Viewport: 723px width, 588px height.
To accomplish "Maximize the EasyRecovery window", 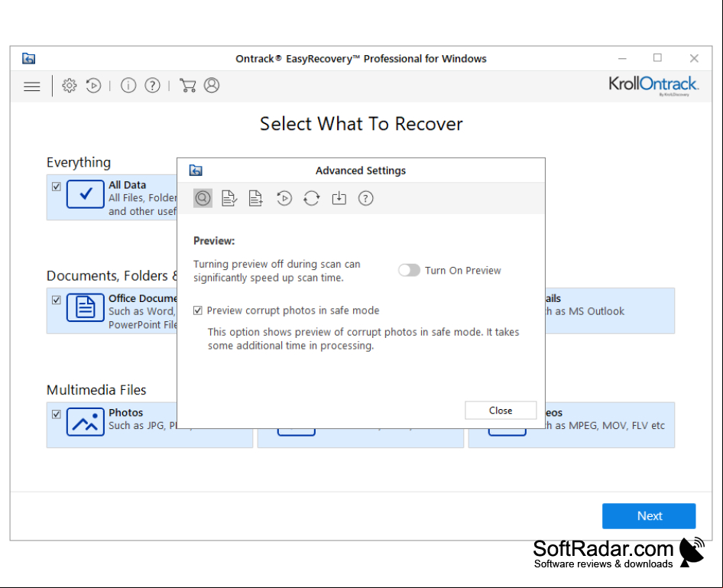I will tap(657, 57).
